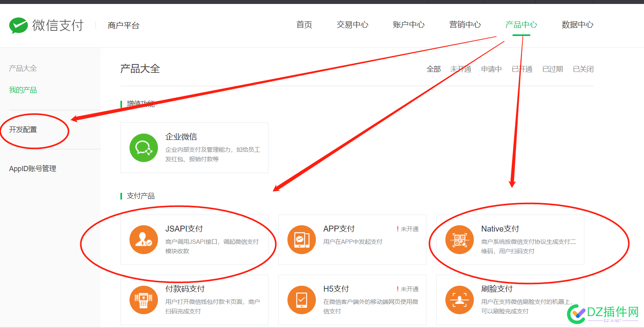Click the Native支付 QR code icon
644x328 pixels.
coord(460,239)
